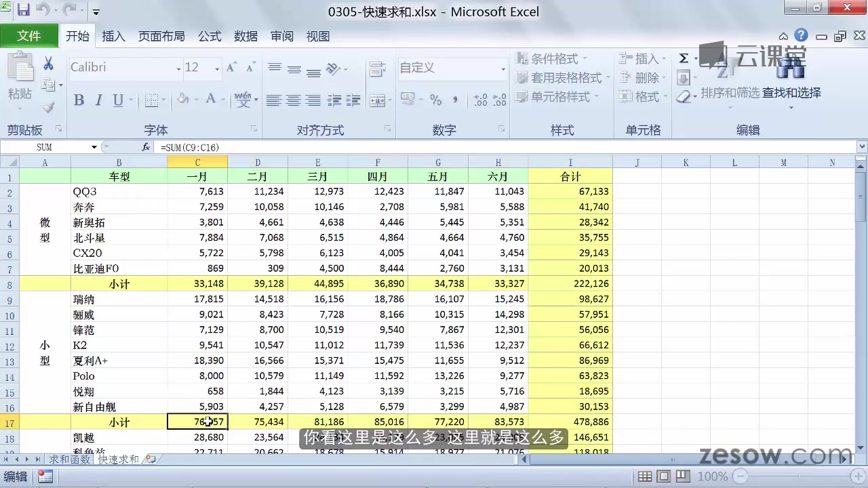Click the 插入 insert cells button

(x=642, y=59)
